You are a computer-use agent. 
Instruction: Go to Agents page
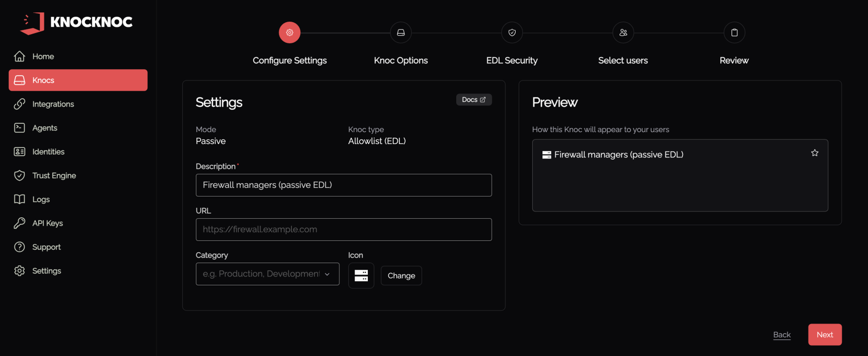click(x=78, y=127)
